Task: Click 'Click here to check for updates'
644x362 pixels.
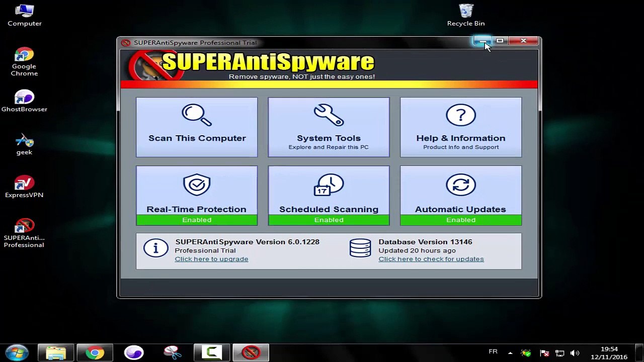Action: click(x=431, y=259)
